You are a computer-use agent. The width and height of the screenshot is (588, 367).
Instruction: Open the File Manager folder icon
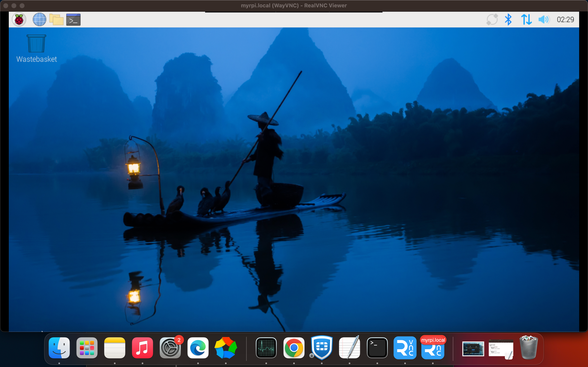pyautogui.click(x=56, y=20)
